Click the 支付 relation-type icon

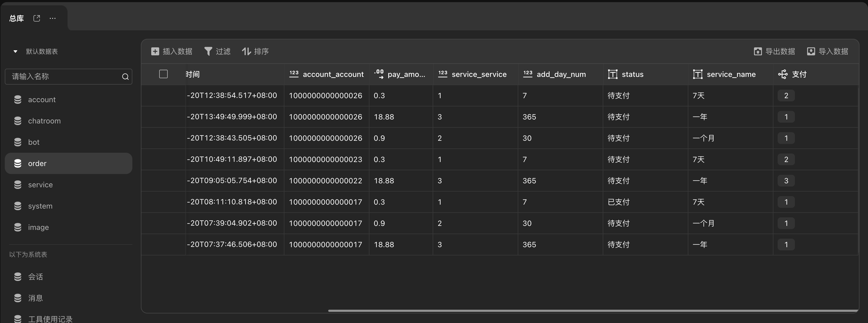coord(783,74)
